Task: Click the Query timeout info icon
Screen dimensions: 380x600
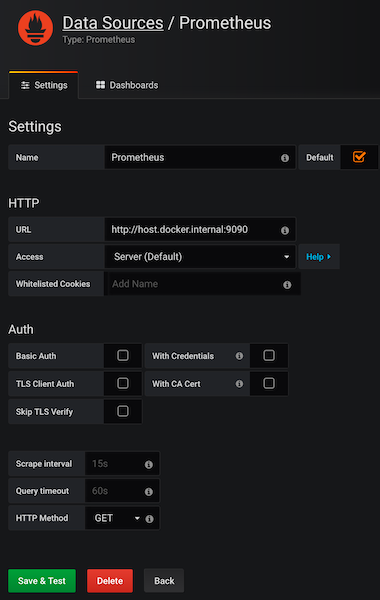Action: (x=148, y=491)
